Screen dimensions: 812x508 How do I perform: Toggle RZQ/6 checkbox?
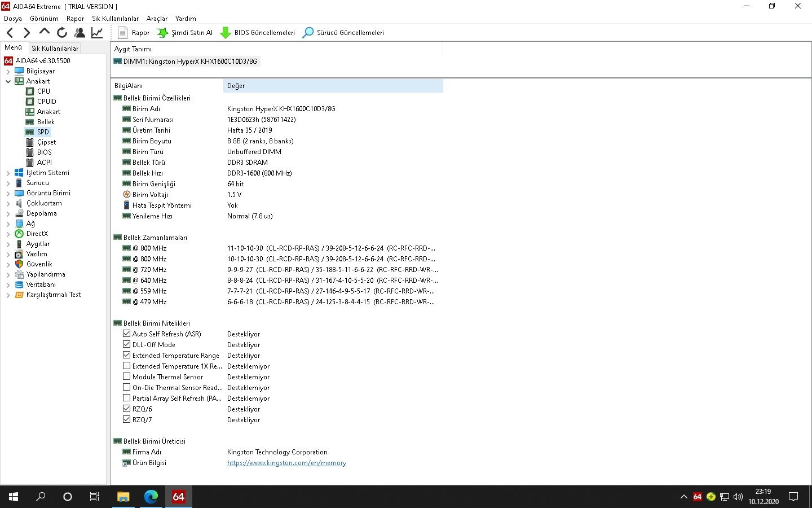pyautogui.click(x=126, y=409)
